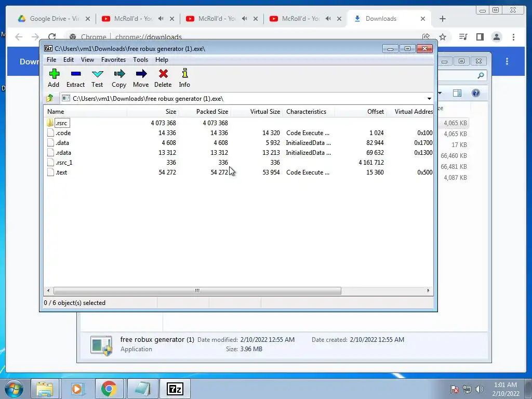
Task: Click the .rsrc folder icon
Action: [50, 123]
